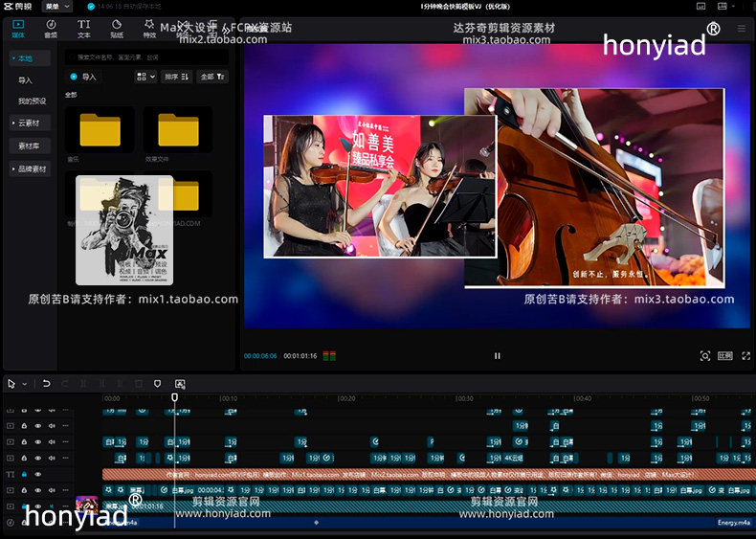756x539 pixels.
Task: Hide the video track directly below the text track
Action: coord(38,490)
